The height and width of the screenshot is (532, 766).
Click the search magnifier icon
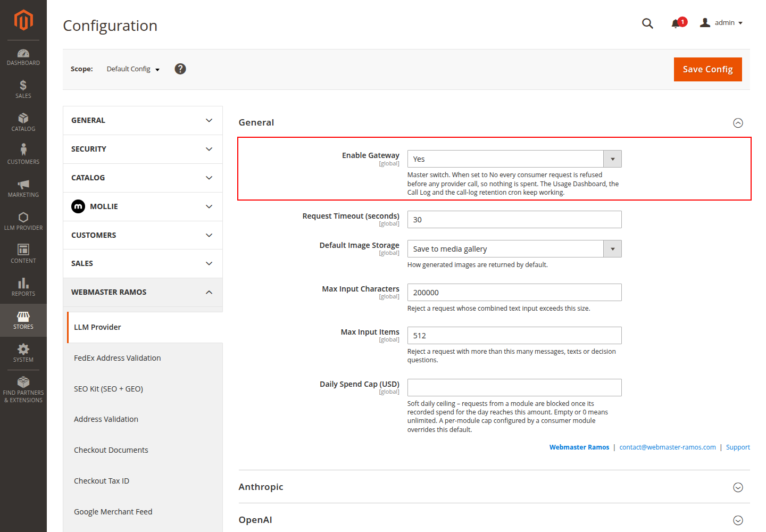point(647,23)
